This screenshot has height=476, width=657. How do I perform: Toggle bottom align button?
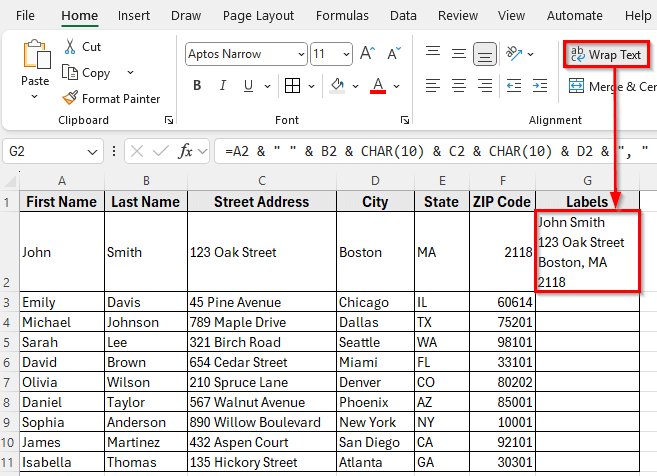[485, 54]
